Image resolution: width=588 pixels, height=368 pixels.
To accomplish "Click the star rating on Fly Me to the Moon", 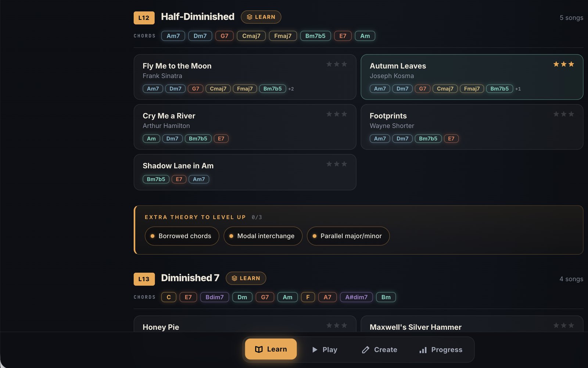I will 337,64.
